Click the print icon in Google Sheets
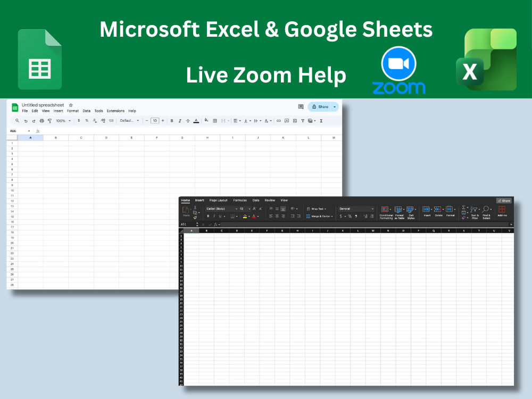532x399 pixels. point(41,121)
